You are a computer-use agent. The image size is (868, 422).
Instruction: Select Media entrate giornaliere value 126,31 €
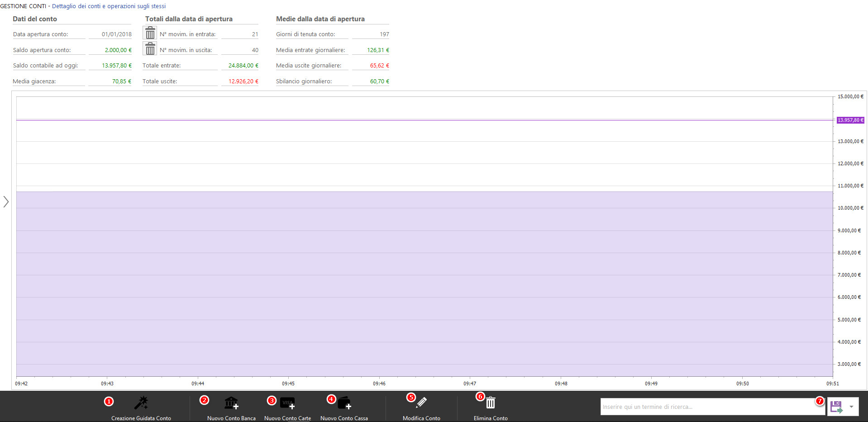[378, 50]
